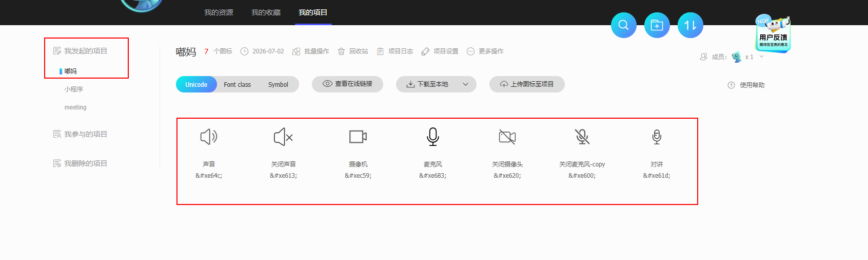Click the &#xe64c; unicode code
868x260 pixels.
pyautogui.click(x=209, y=176)
